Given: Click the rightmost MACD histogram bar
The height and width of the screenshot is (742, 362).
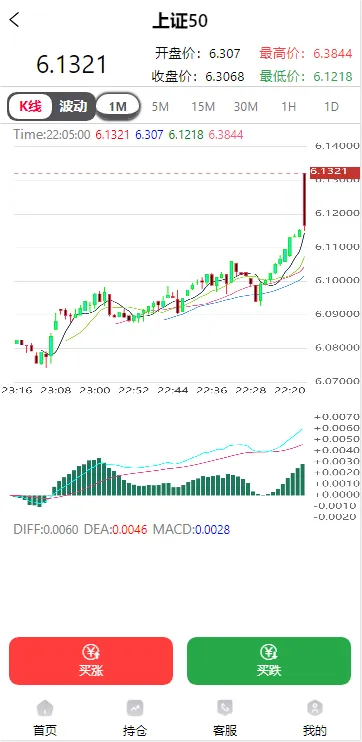Looking at the screenshot, I should (x=302, y=480).
